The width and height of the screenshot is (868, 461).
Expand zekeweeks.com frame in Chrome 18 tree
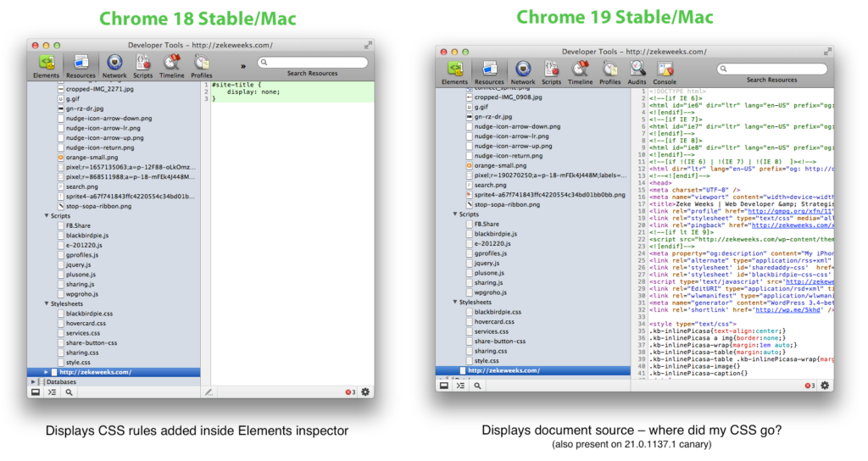pyautogui.click(x=46, y=373)
